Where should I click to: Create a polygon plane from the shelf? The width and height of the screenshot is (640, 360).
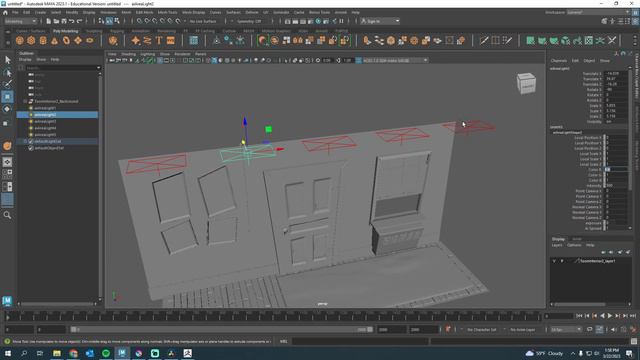78,40
